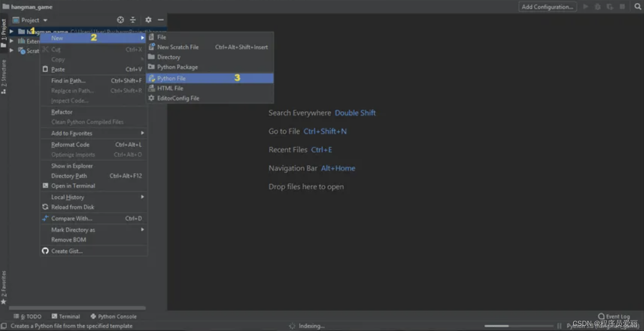The image size is (644, 331).
Task: Open the Python Console tool window
Action: point(114,316)
